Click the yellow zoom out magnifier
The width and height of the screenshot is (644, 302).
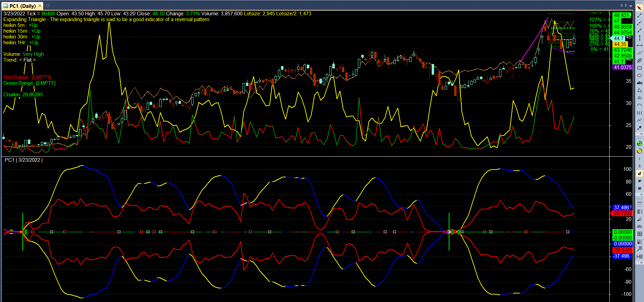(x=640, y=151)
